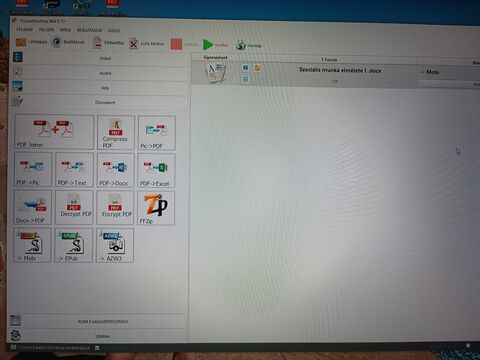Click the orange folder icon in task row
480x360 pixels.
pyautogui.click(x=257, y=68)
